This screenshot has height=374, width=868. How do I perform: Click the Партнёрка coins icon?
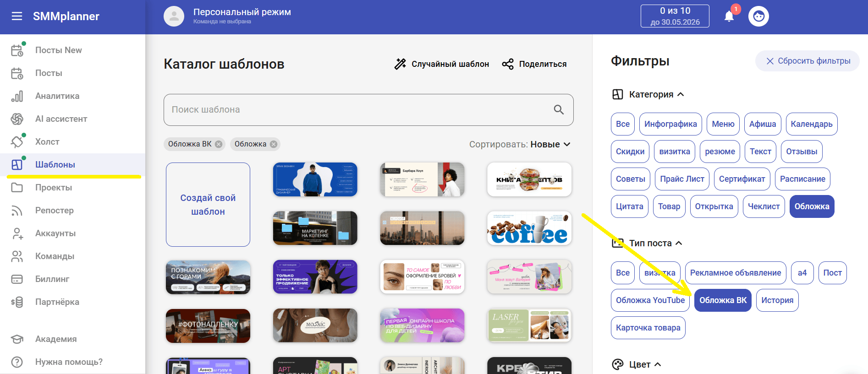click(17, 302)
